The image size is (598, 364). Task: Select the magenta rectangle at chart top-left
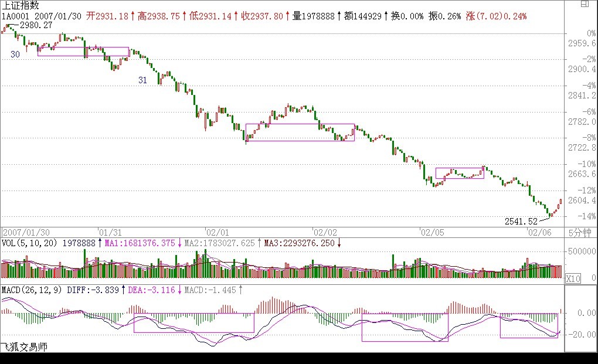(x=83, y=52)
